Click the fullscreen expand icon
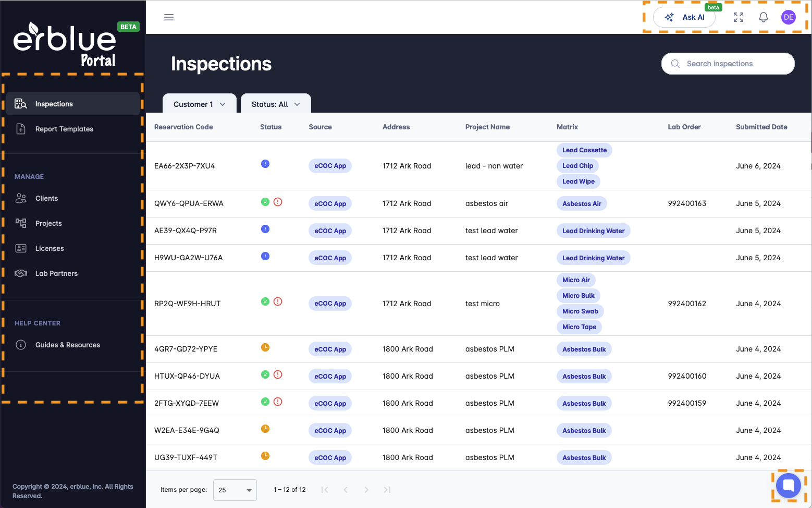 739,17
